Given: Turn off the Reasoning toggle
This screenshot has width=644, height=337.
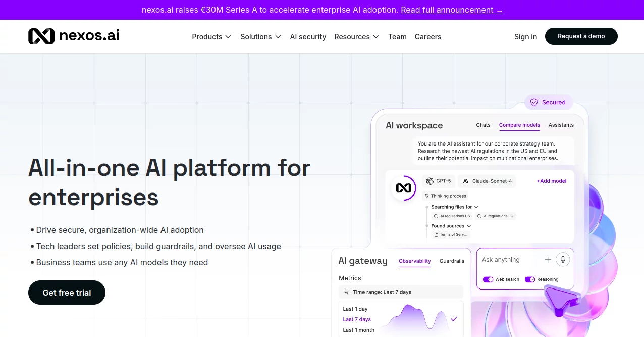Looking at the screenshot, I should (530, 279).
